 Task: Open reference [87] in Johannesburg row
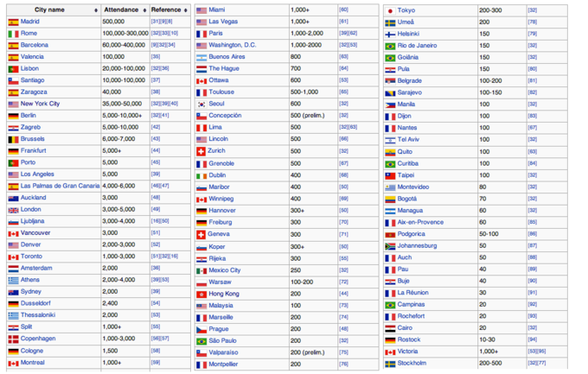tap(532, 246)
